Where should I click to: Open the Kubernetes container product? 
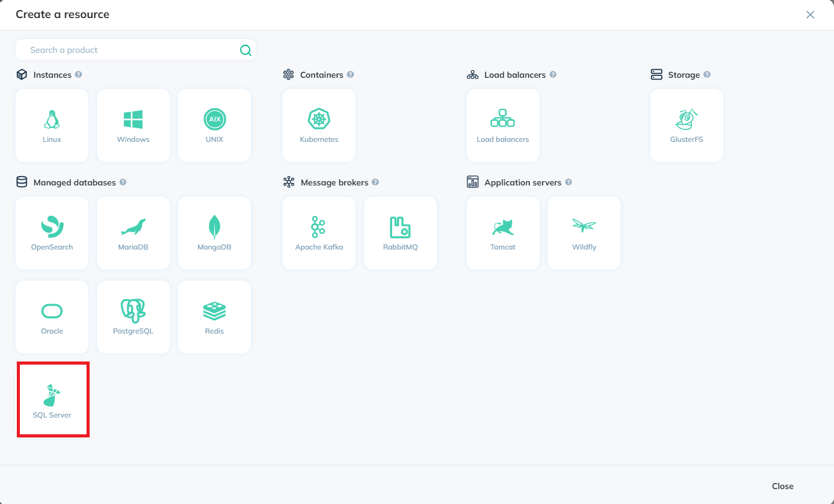tap(319, 125)
